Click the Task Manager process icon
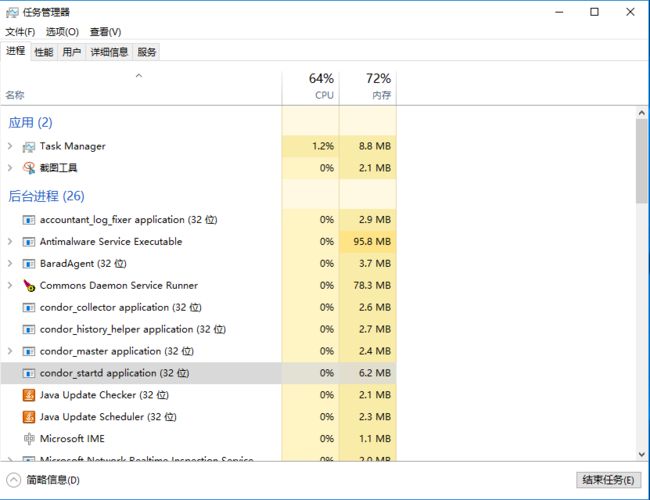 [28, 146]
